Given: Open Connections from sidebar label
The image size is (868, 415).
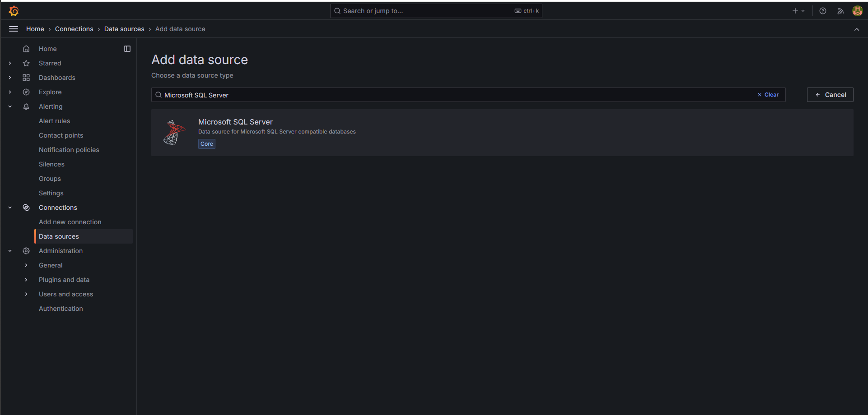Looking at the screenshot, I should pyautogui.click(x=58, y=207).
